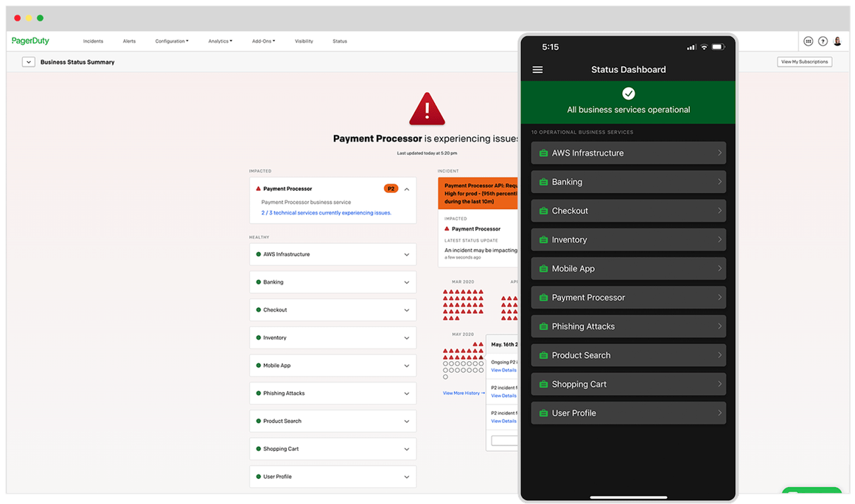Click the green checkmark on the mobile status banner

tap(628, 94)
